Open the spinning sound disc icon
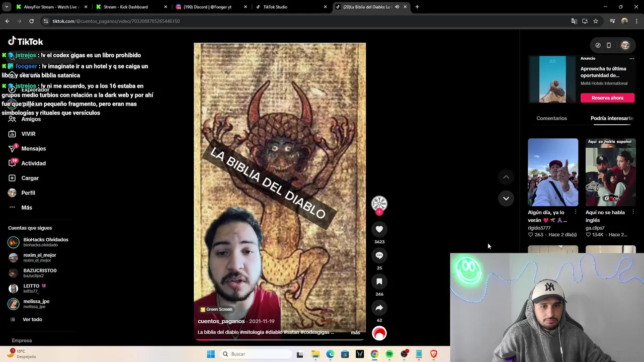The height and width of the screenshot is (362, 644). 379,333
